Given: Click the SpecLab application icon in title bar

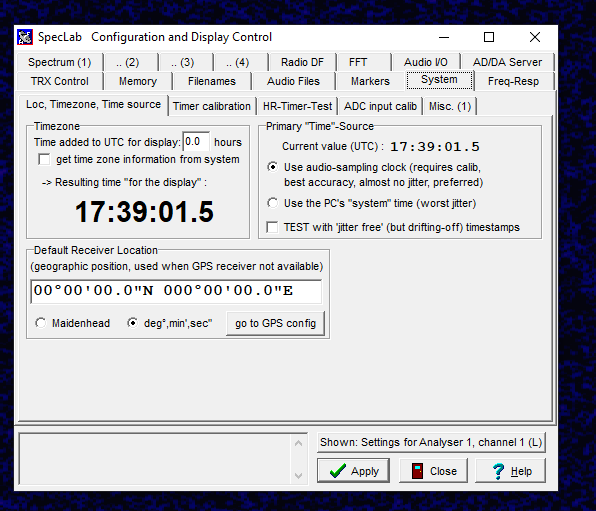Looking at the screenshot, I should tap(25, 37).
